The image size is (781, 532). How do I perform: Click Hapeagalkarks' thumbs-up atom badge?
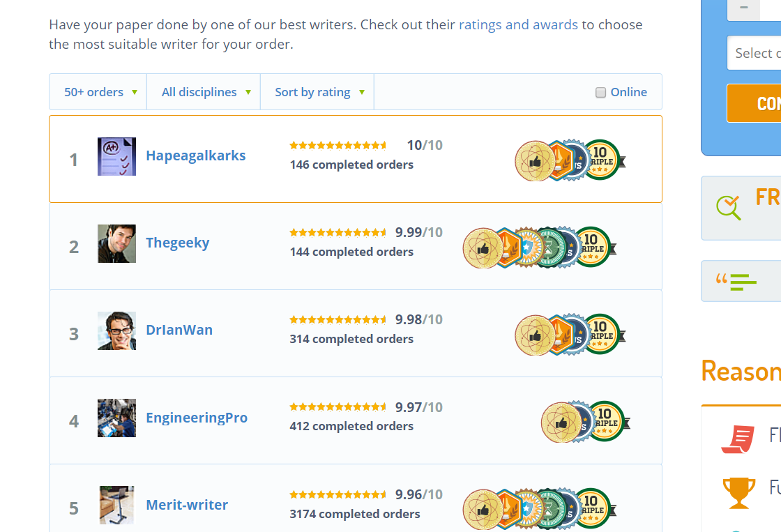coord(533,161)
